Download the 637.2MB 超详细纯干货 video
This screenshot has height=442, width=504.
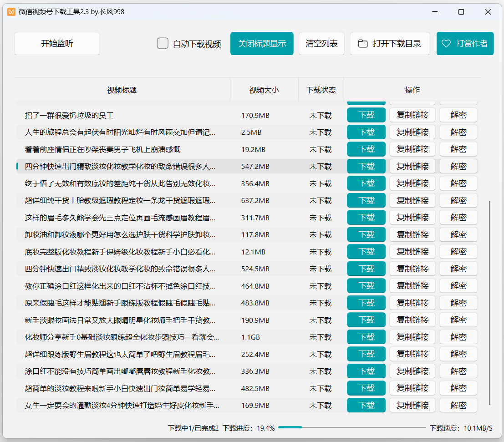coord(366,200)
